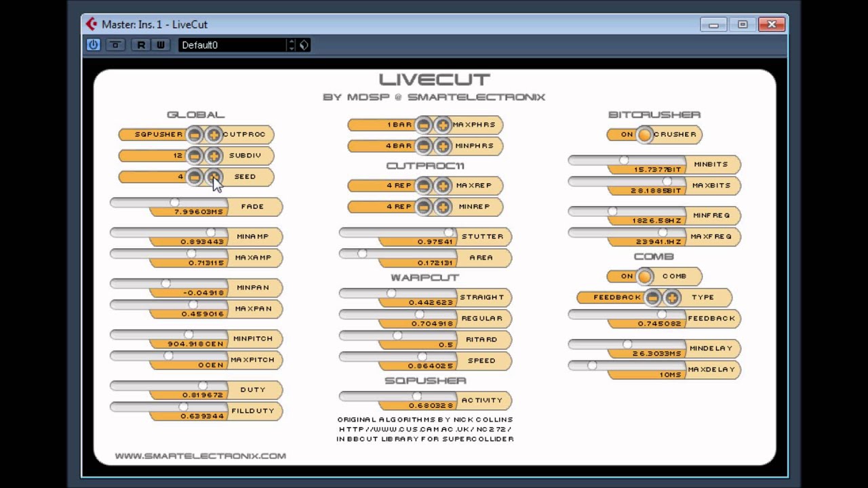Image resolution: width=868 pixels, height=488 pixels.
Task: Decrease SUBDIV with the minus button
Action: (195, 155)
